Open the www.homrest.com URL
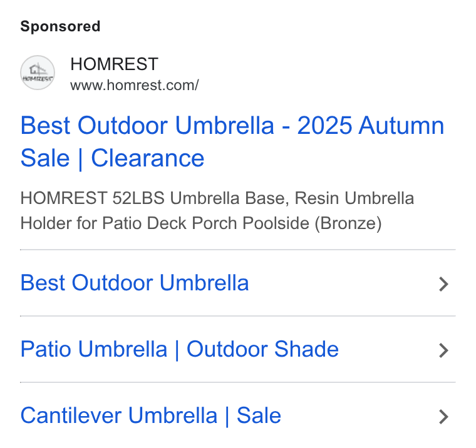The width and height of the screenshot is (476, 448). [x=135, y=85]
